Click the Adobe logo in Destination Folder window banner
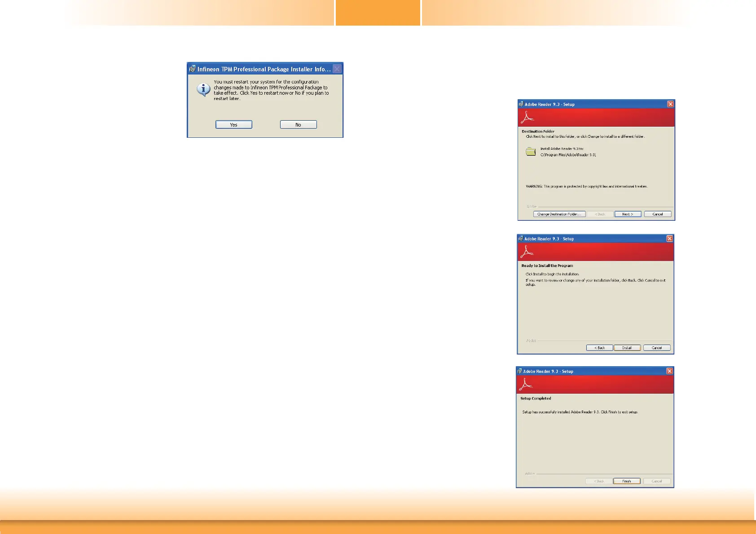This screenshot has width=756, height=534. pyautogui.click(x=527, y=117)
